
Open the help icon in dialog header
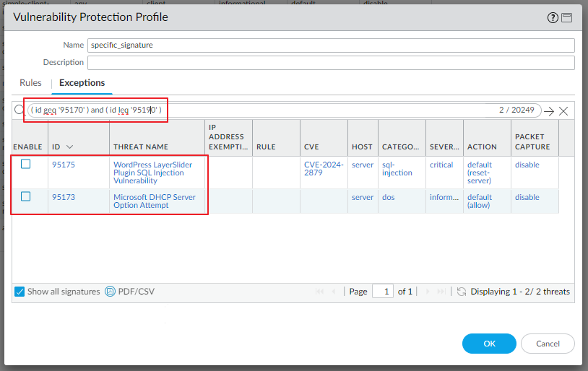tap(553, 17)
